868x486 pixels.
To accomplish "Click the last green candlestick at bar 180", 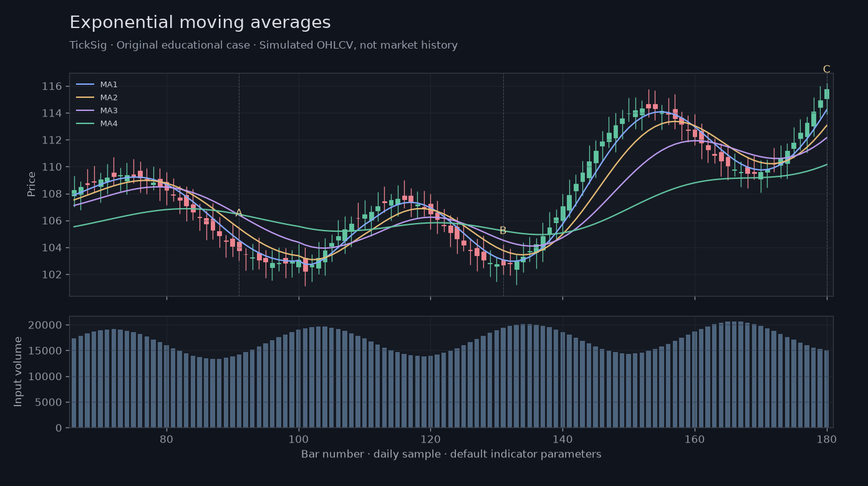I will click(827, 94).
